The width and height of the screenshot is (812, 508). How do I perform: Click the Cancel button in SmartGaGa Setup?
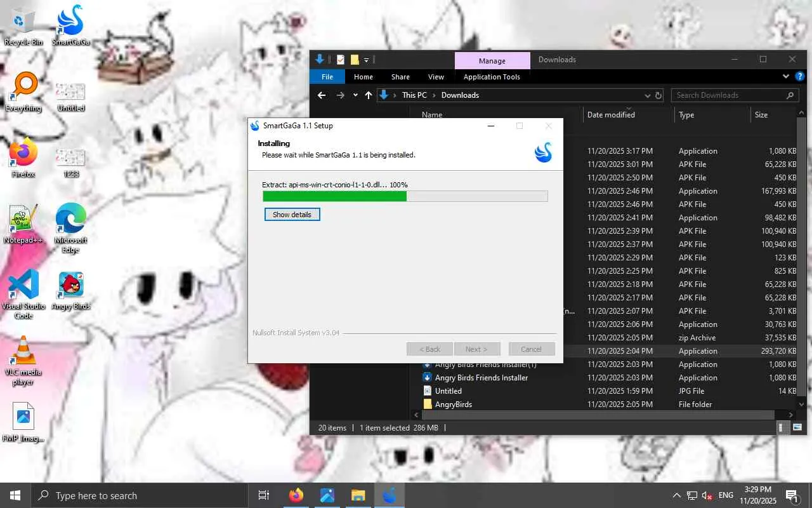click(x=531, y=349)
